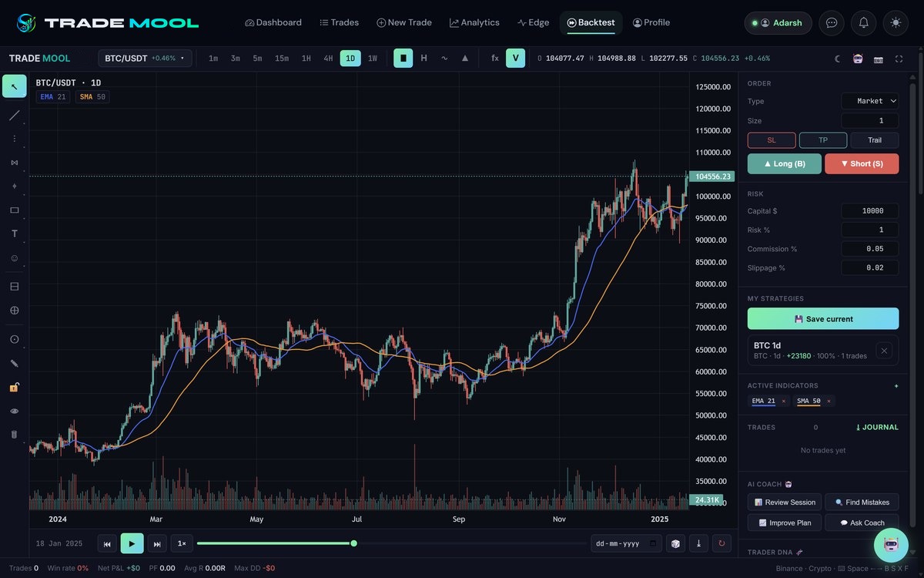Click Review Session in AI Coach
The image size is (924, 578).
[x=785, y=502]
